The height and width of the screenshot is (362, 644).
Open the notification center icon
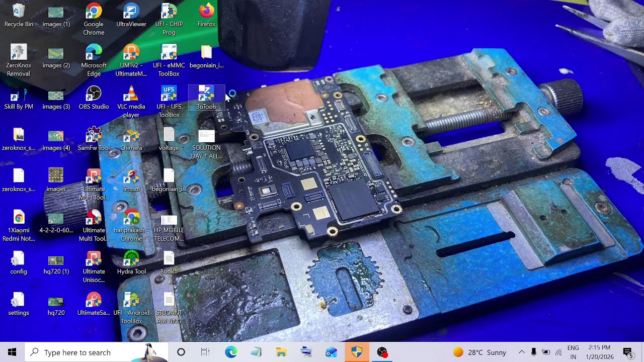(x=628, y=352)
